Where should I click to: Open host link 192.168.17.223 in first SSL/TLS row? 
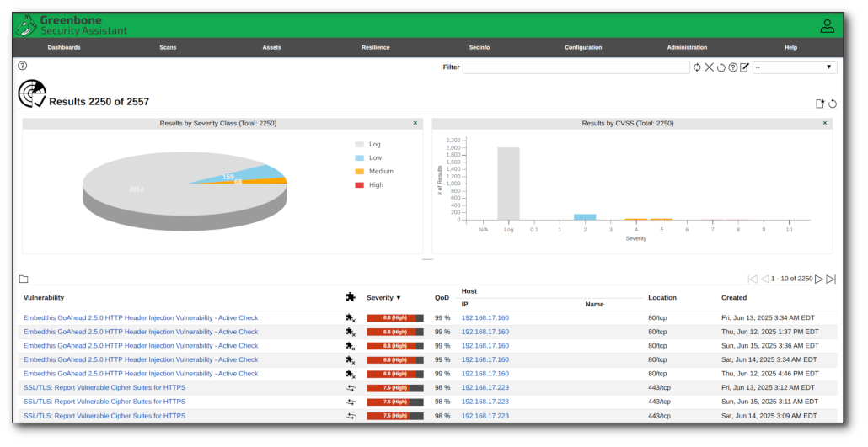(x=485, y=388)
